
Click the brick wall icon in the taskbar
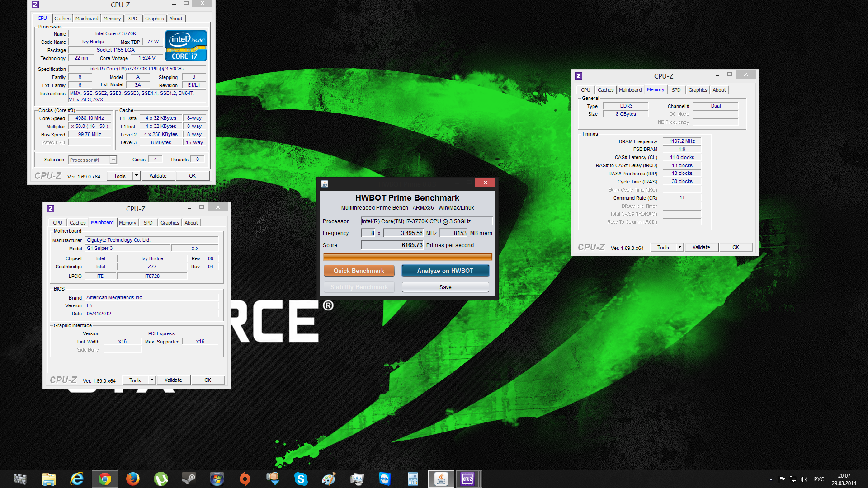pyautogui.click(x=20, y=479)
